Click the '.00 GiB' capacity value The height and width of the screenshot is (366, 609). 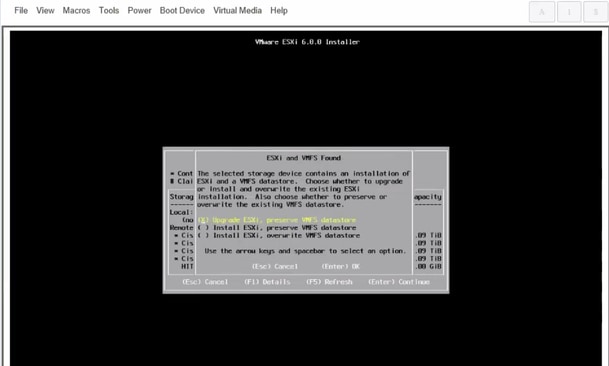click(428, 267)
